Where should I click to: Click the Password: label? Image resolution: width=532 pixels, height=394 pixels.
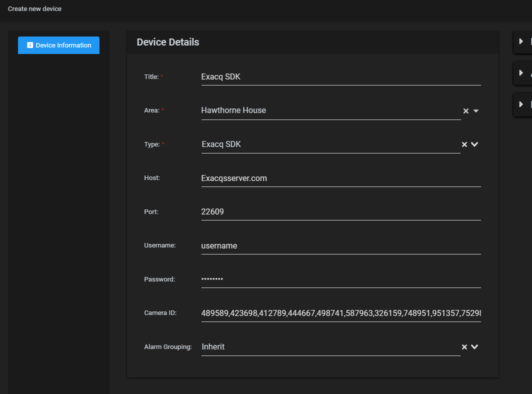click(159, 279)
